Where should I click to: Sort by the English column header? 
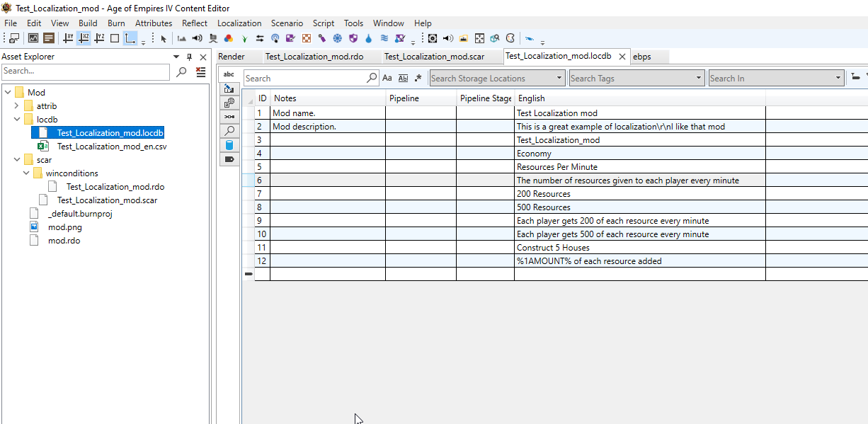coord(640,98)
